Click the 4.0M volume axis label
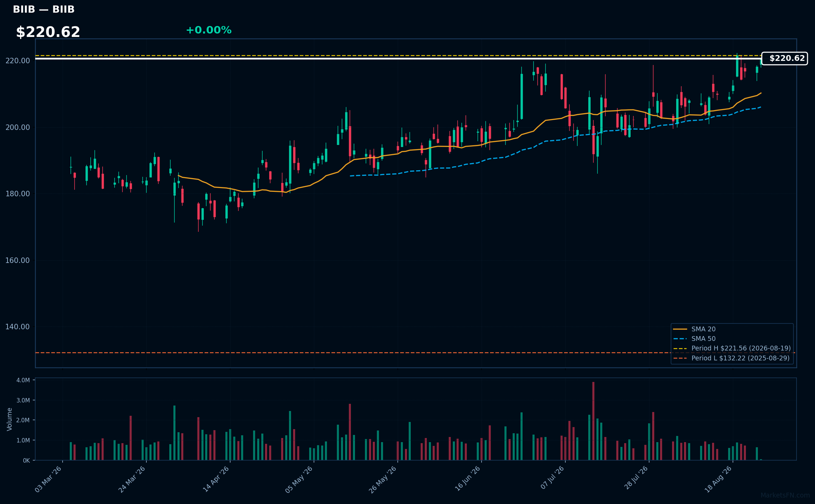 point(23,380)
